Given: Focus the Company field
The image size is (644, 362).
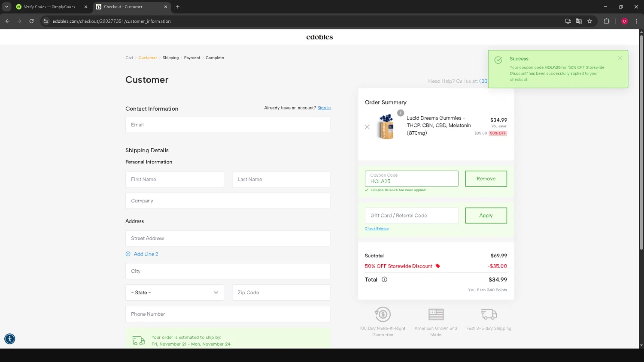Looking at the screenshot, I should pos(228,201).
